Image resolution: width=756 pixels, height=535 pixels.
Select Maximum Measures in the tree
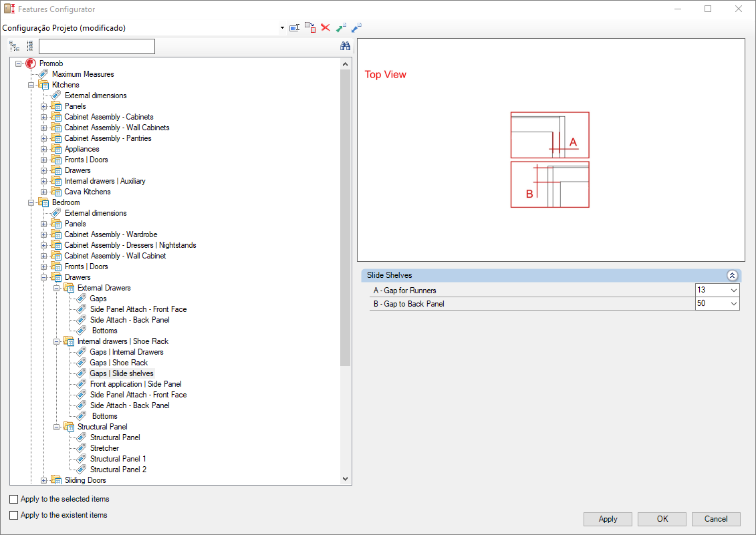coord(83,74)
